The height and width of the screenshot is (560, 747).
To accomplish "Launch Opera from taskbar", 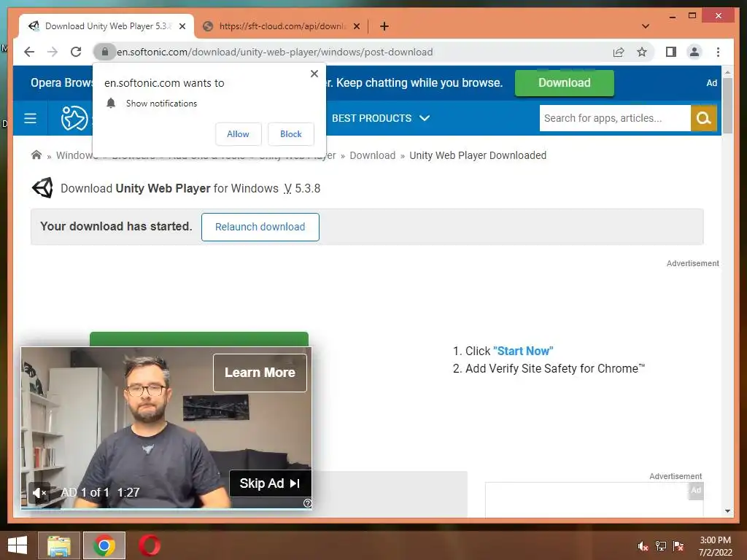I will coord(149,545).
